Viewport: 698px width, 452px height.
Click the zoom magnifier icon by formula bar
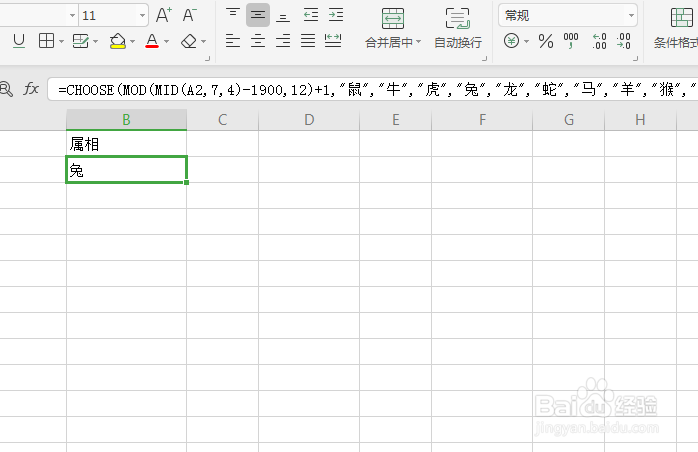point(6,89)
